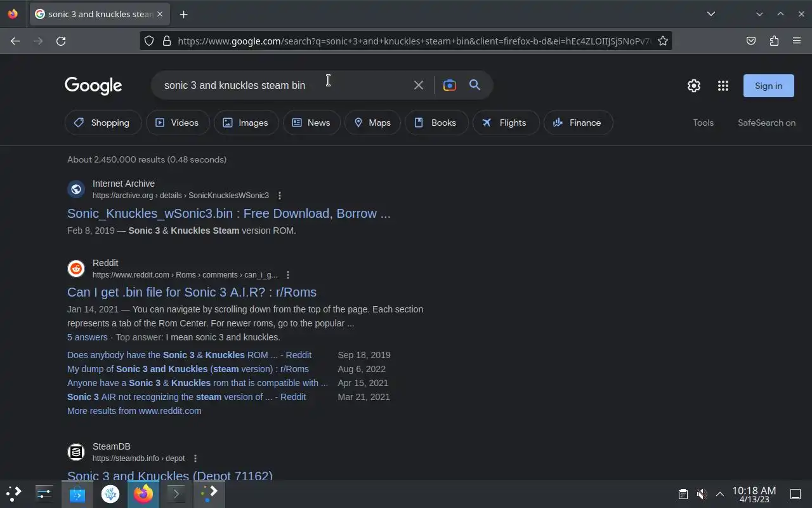Screen dimensions: 812x508
Task: Open Flights search filter
Action: point(506,123)
